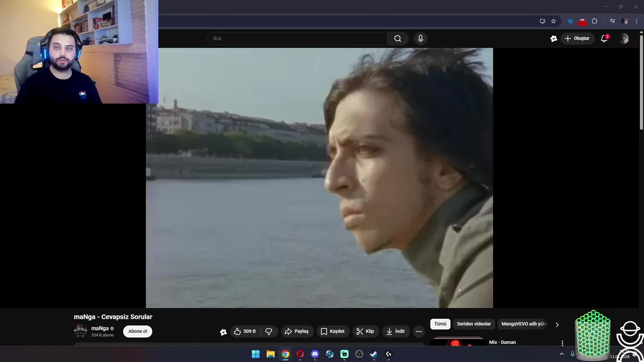Open OBS Studio from taskbar
This screenshot has width=644, height=362.
[359, 354]
